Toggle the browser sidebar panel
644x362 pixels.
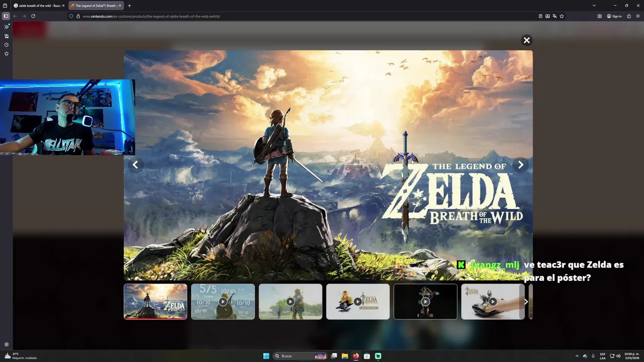6,16
